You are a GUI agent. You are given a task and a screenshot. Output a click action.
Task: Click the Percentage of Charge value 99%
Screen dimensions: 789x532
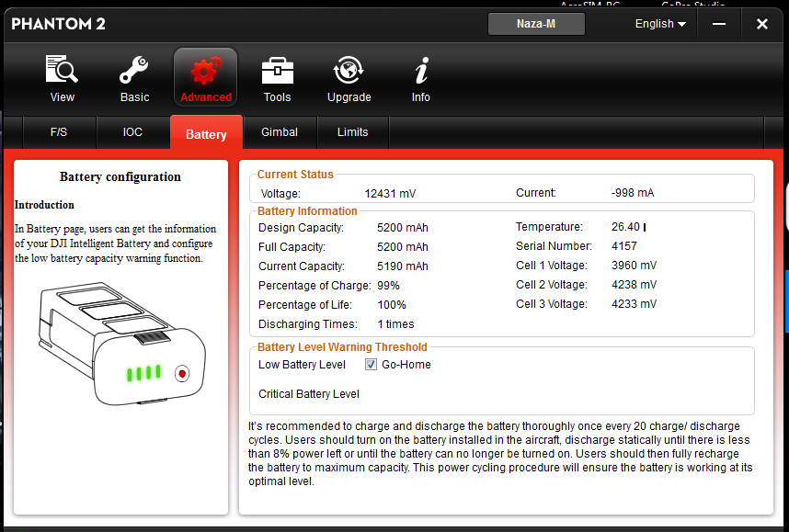click(388, 286)
